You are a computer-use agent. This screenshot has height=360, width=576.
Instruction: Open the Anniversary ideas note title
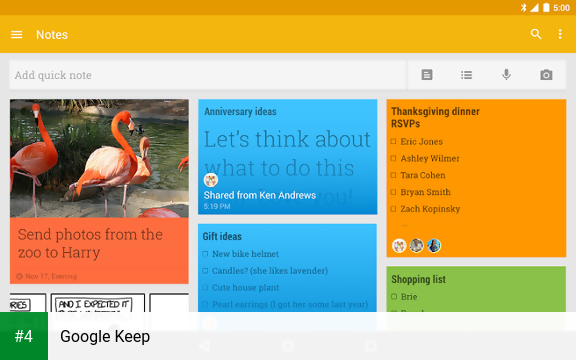point(240,111)
